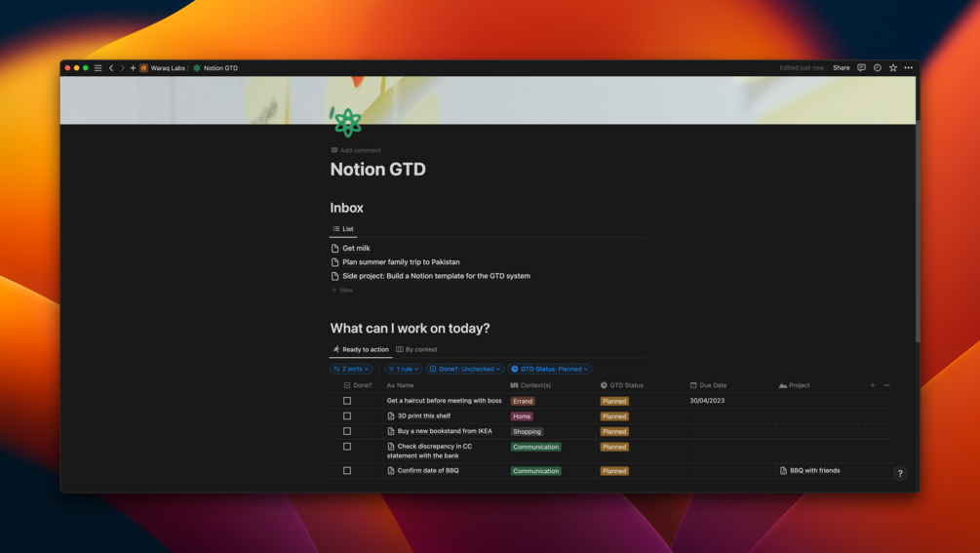980x553 pixels.
Task: Click Add comment
Action: [356, 150]
